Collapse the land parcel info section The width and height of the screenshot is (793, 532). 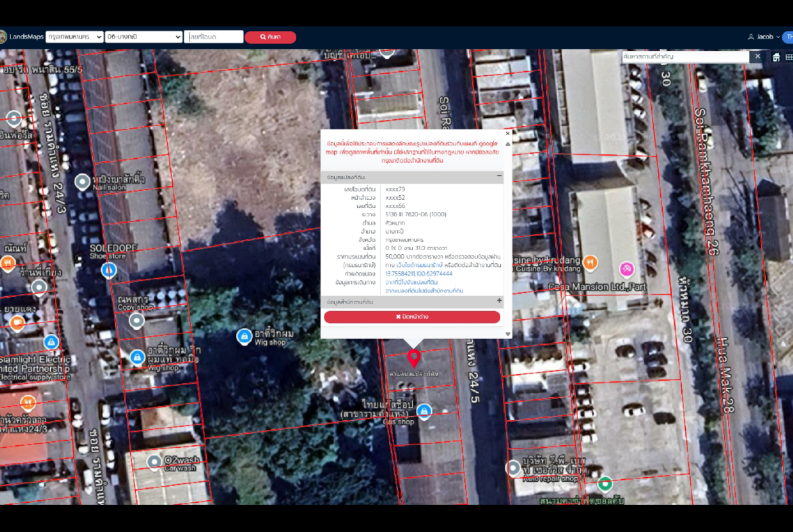500,176
